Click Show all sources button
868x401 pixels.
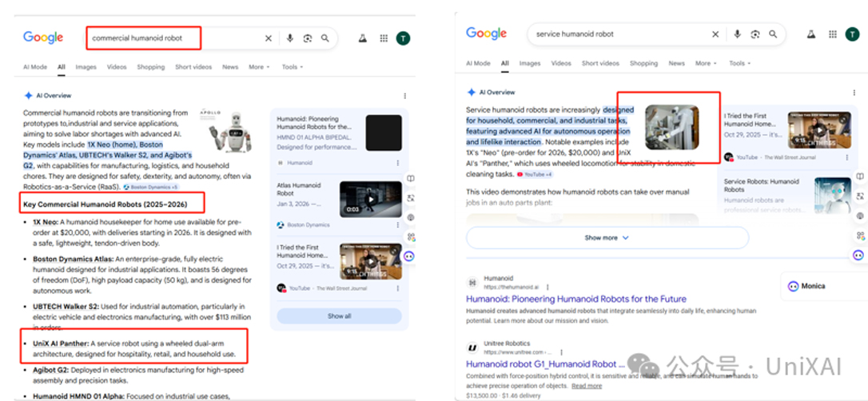coord(339,316)
